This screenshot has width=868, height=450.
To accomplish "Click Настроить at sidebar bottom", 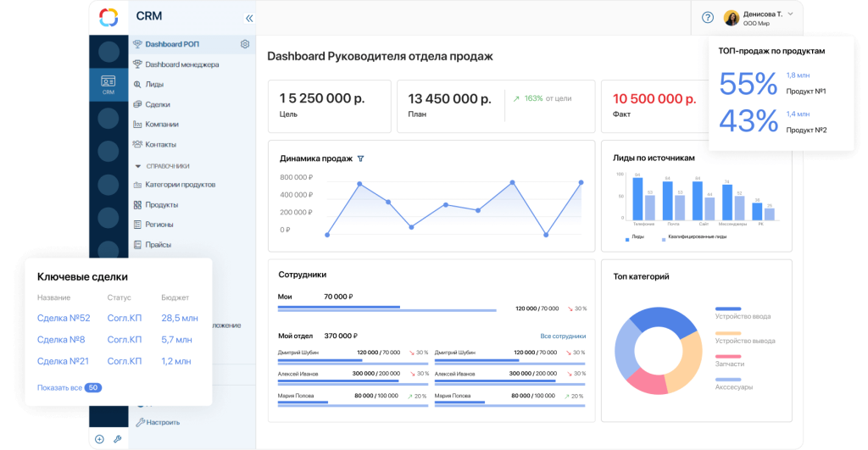I will coord(162,421).
